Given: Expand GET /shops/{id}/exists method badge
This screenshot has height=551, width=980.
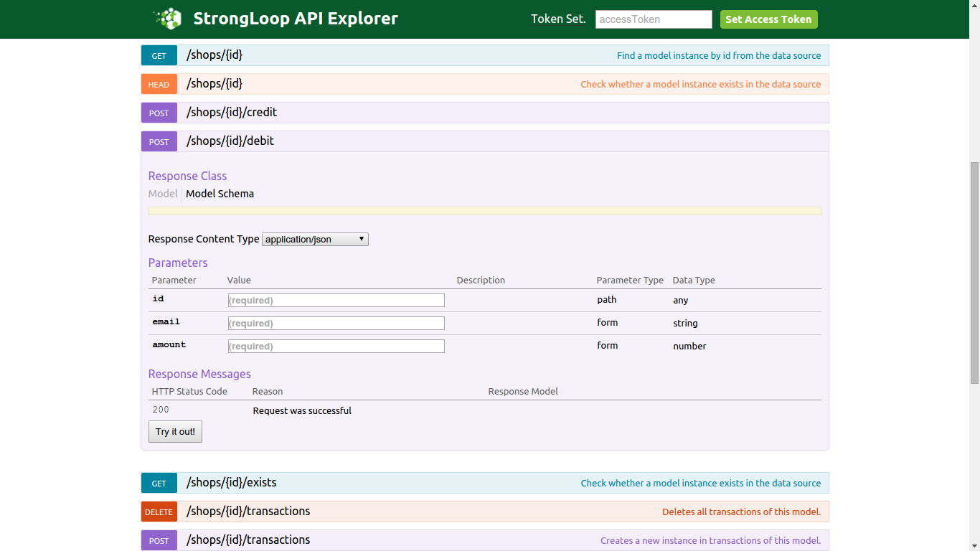Looking at the screenshot, I should [159, 483].
